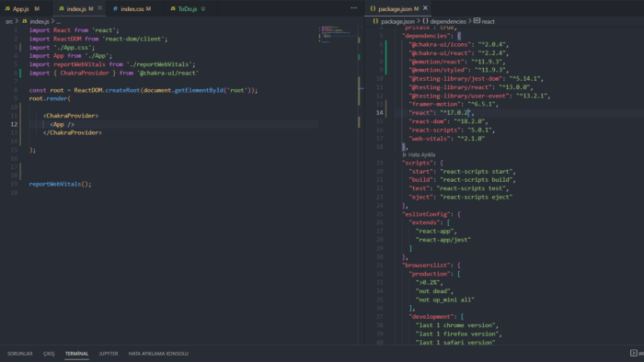Viewport: 644px width, 362px height.
Task: Click the minimap in index.js editor
Action: (x=338, y=35)
